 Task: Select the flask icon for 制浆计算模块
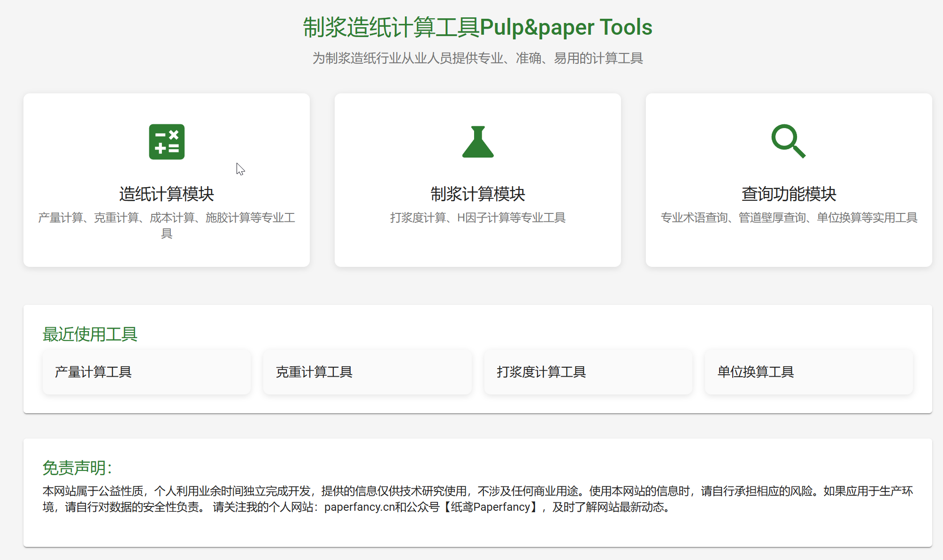tap(477, 142)
